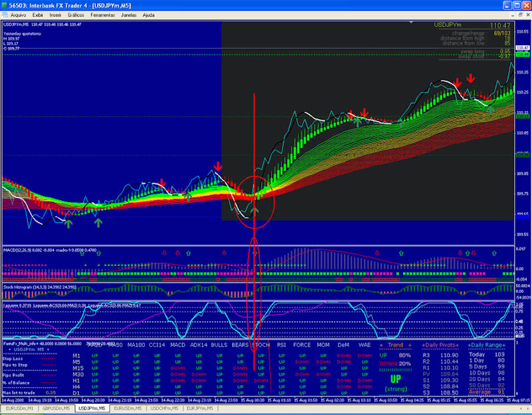The width and height of the screenshot is (532, 415).
Task: Click the green 110.44 price level label
Action: 523,55
